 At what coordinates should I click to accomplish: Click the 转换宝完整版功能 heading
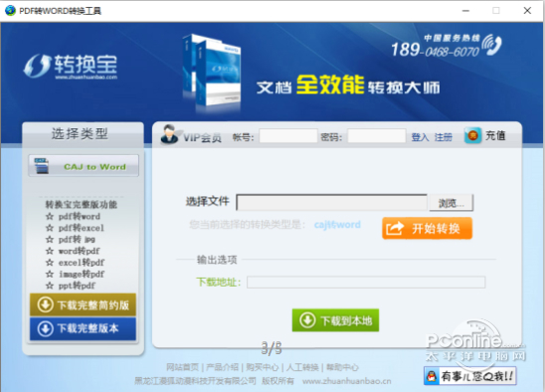[82, 204]
